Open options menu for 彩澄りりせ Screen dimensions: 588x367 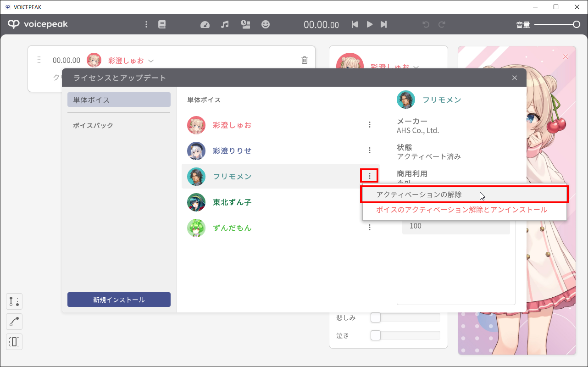(x=370, y=150)
